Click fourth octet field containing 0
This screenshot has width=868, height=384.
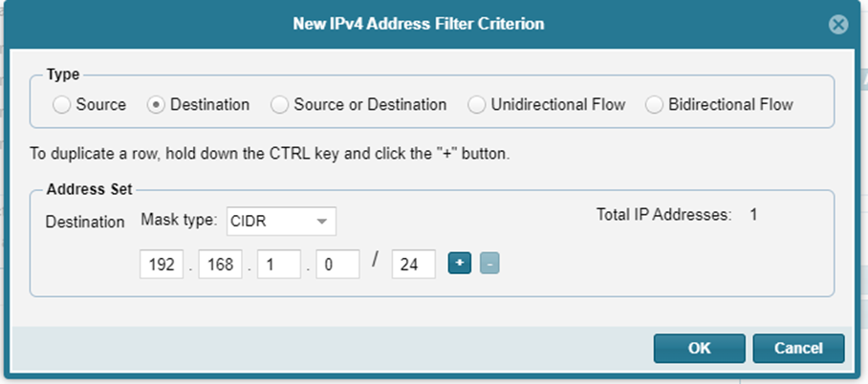(337, 265)
